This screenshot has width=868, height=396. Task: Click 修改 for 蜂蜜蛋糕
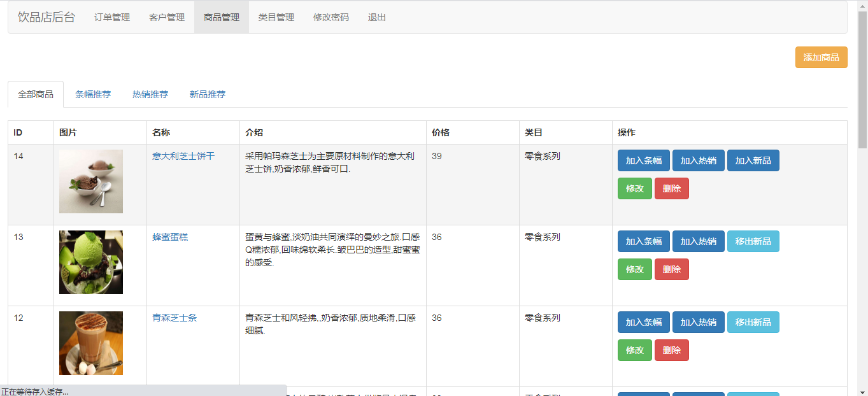[x=635, y=269]
